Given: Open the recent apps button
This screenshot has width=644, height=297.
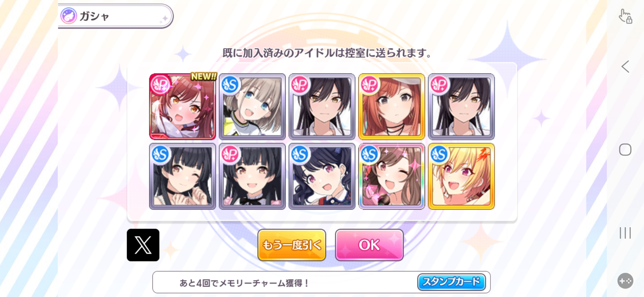Looking at the screenshot, I should pos(625,233).
